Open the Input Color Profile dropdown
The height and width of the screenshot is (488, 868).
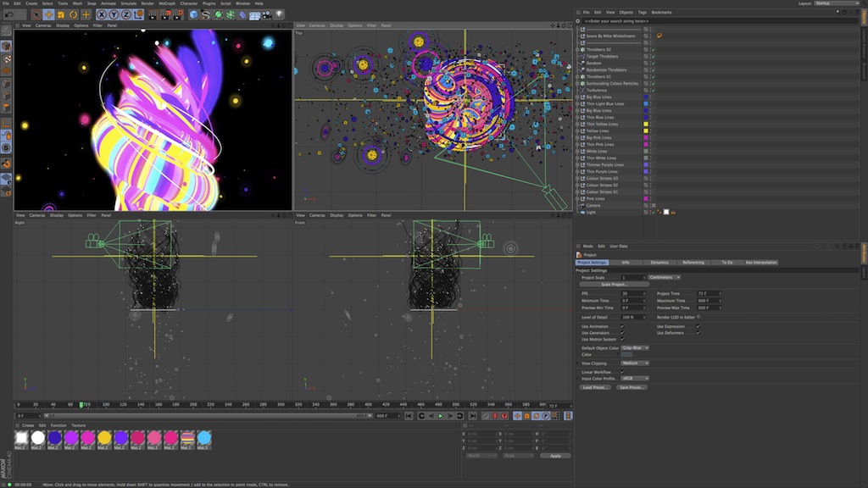click(x=635, y=378)
